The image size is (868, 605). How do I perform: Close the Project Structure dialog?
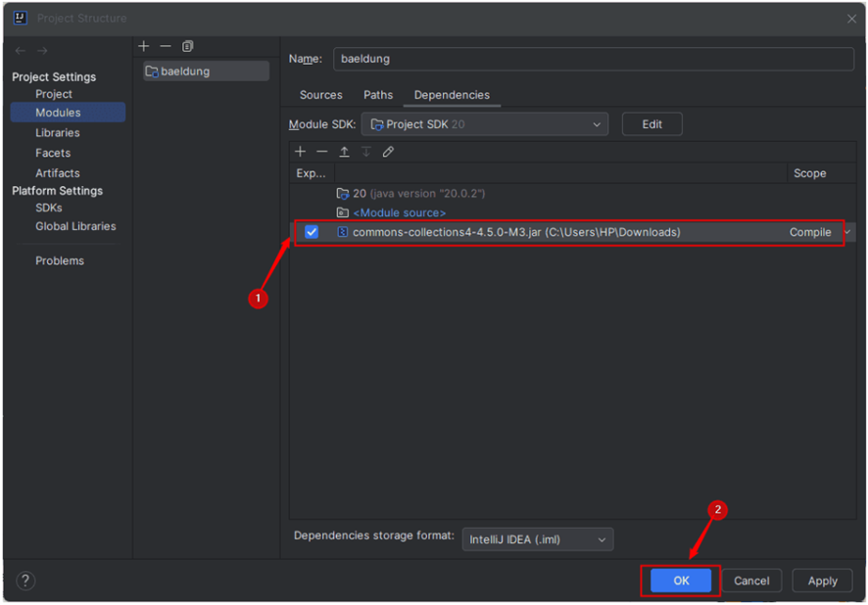[x=851, y=19]
